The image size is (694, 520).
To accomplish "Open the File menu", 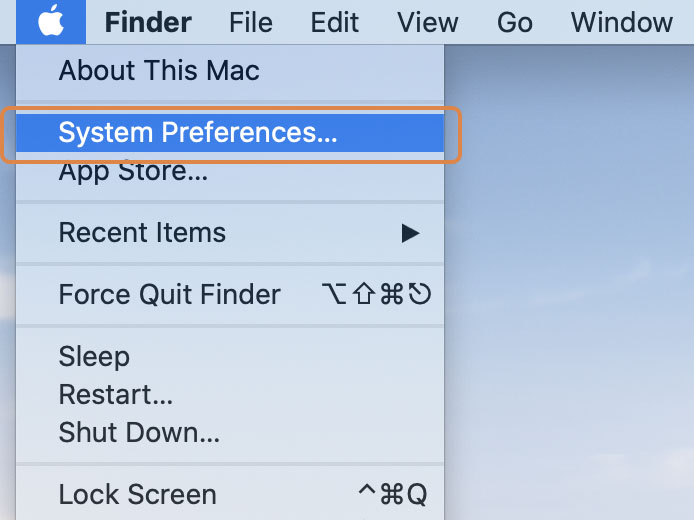I will click(x=251, y=22).
